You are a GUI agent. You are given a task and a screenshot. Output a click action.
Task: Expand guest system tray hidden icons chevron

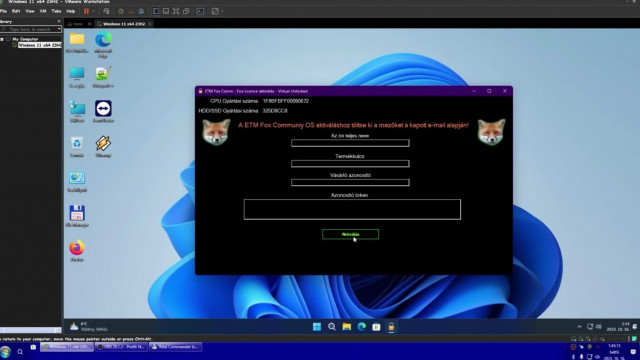click(579, 327)
